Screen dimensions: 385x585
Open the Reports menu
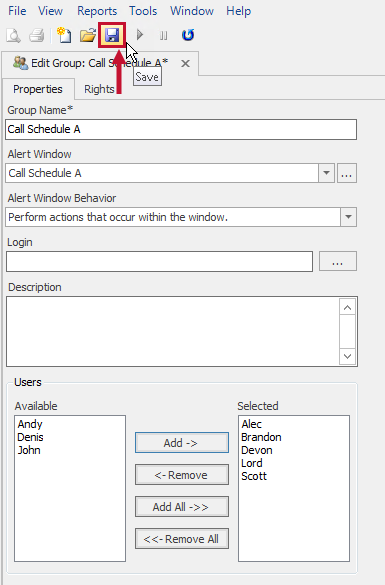tap(97, 11)
